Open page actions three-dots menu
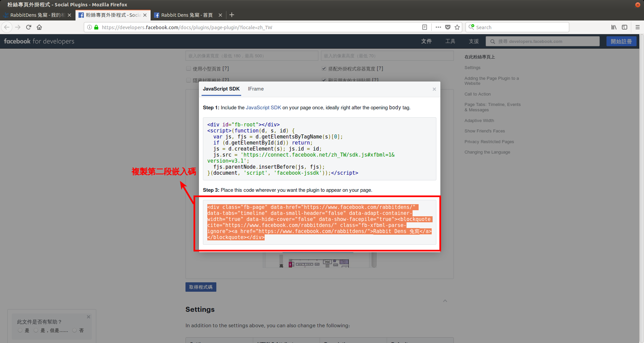 pos(438,27)
